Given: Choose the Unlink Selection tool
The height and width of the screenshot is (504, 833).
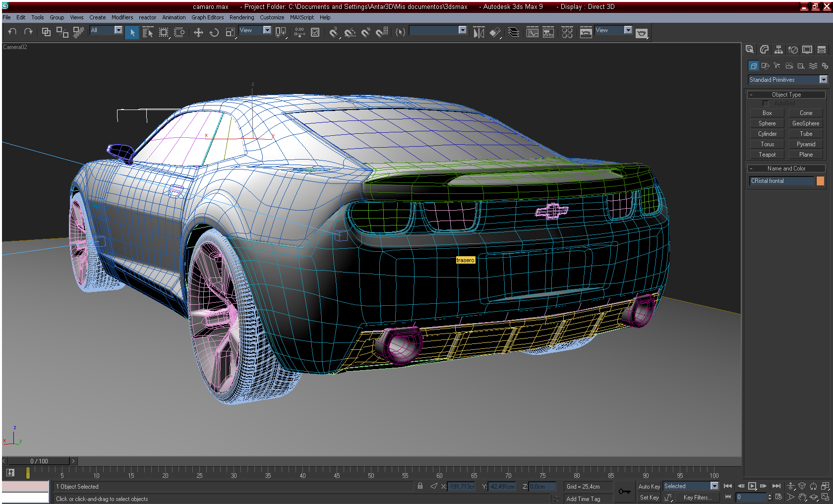Looking at the screenshot, I should pyautogui.click(x=62, y=32).
